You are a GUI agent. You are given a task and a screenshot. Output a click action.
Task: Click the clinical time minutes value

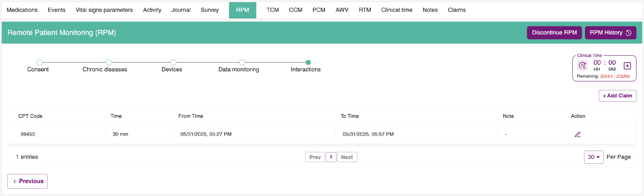(612, 63)
